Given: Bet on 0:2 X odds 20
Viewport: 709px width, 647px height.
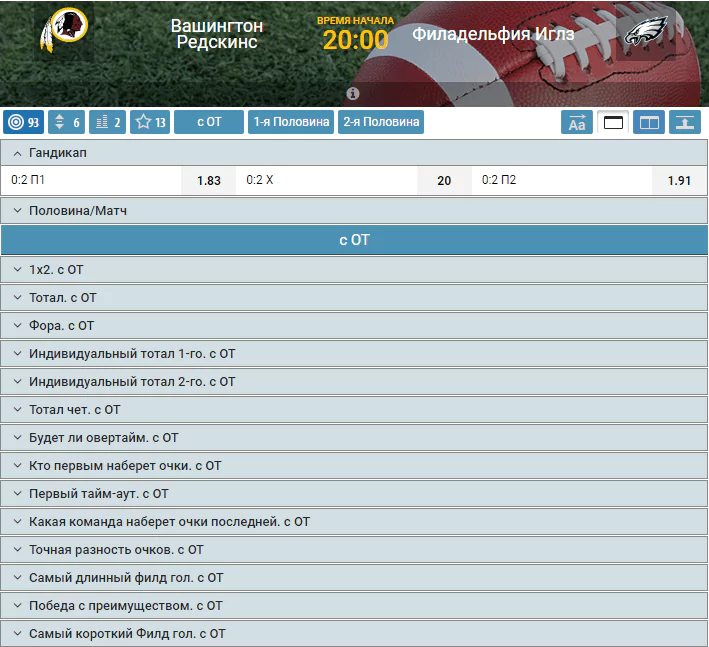Looking at the screenshot, I should click(x=444, y=180).
